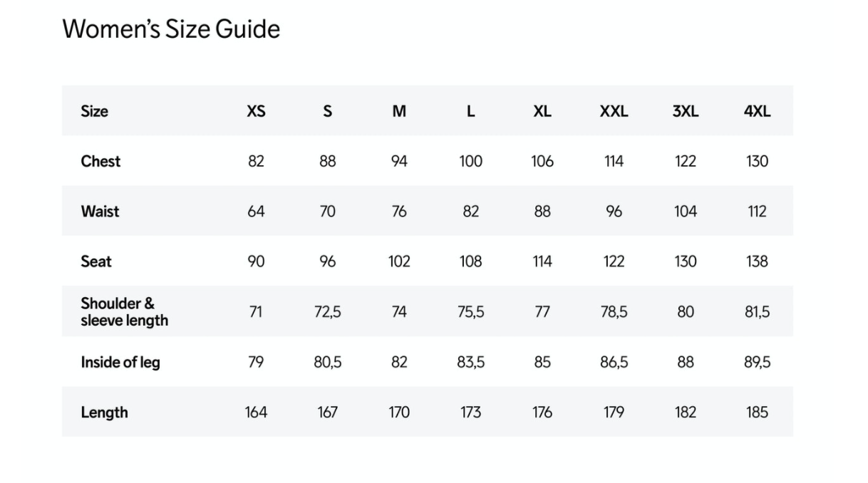The image size is (868, 483).
Task: Click the M size column header
Action: pos(399,111)
